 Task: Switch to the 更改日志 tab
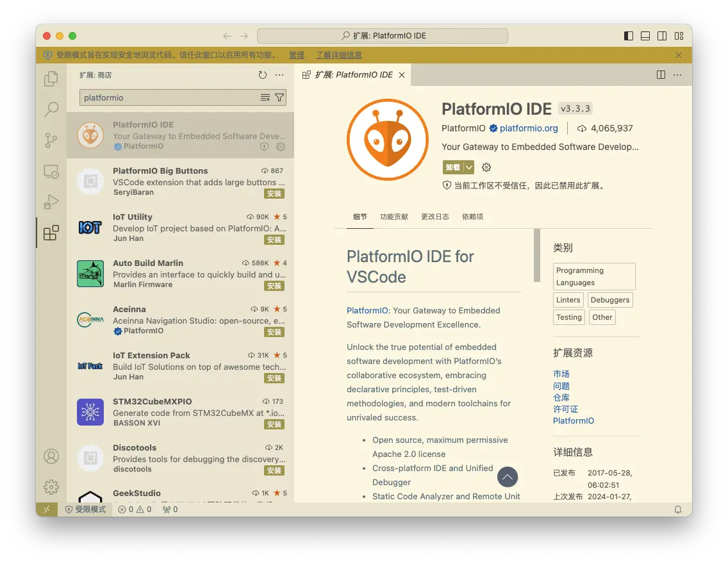434,217
